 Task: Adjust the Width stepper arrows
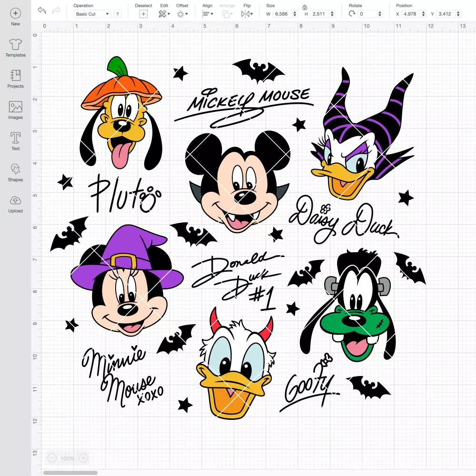(295, 14)
